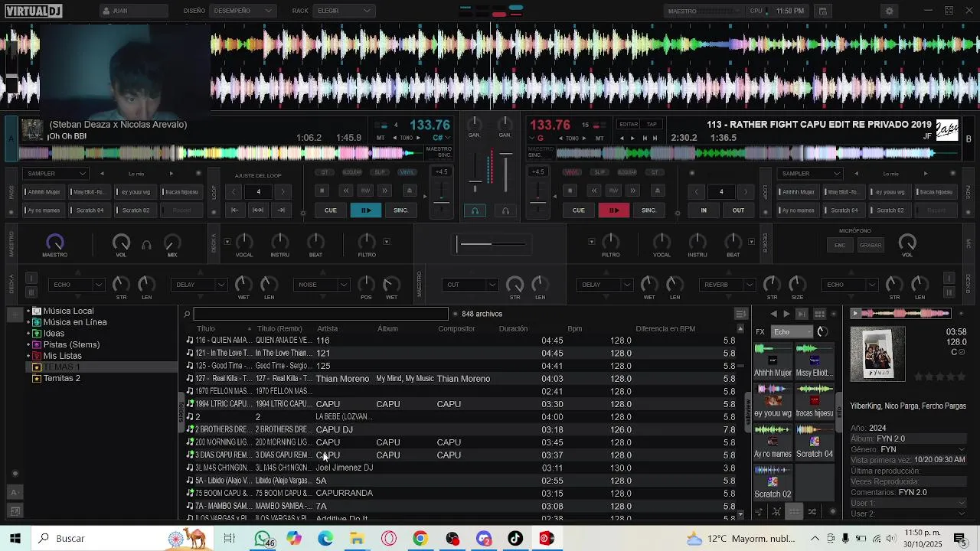Toggle SLIP mode on deck B
Screen dimensions: 980x551
[x=599, y=173]
